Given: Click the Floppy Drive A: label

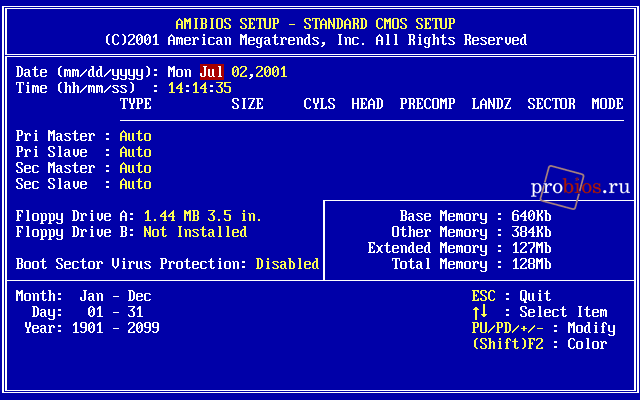Looking at the screenshot, I should tap(75, 216).
